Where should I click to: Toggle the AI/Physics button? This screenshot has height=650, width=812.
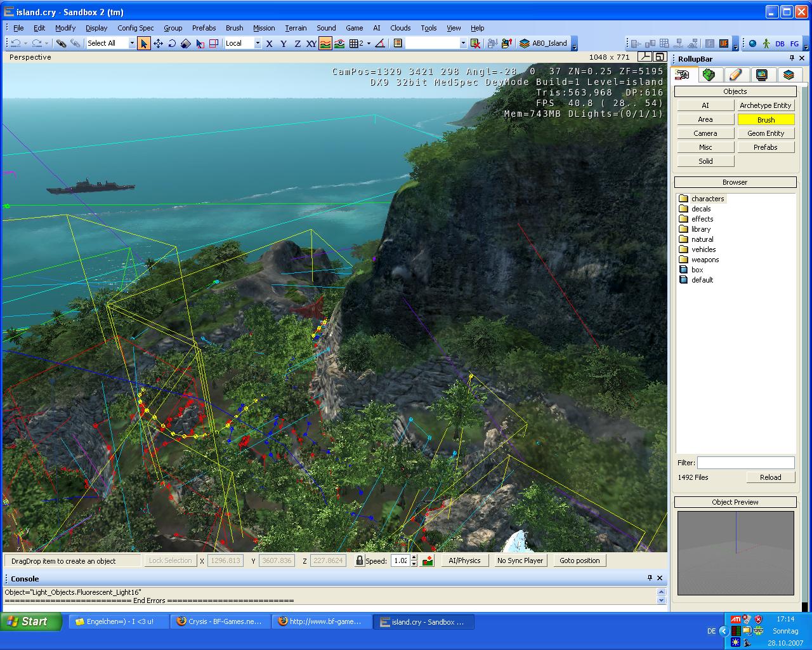click(x=464, y=560)
